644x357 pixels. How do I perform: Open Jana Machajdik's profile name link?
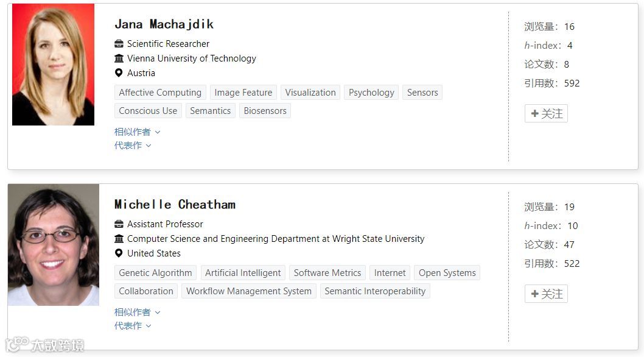164,24
